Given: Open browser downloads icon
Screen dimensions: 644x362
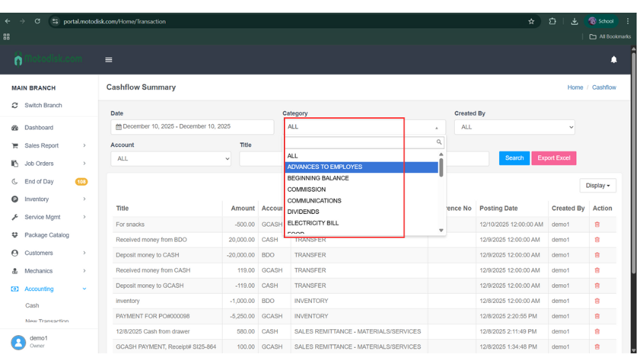Looking at the screenshot, I should (x=574, y=21).
